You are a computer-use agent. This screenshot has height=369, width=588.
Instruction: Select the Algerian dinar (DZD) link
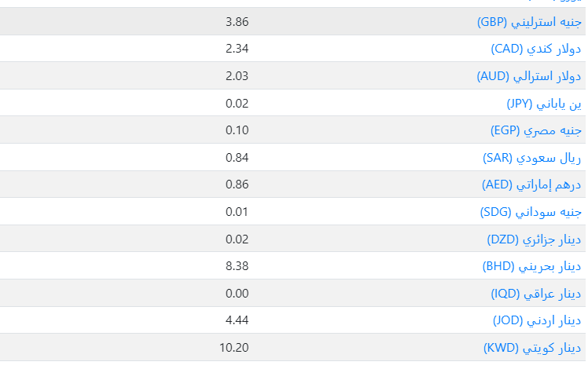534,239
